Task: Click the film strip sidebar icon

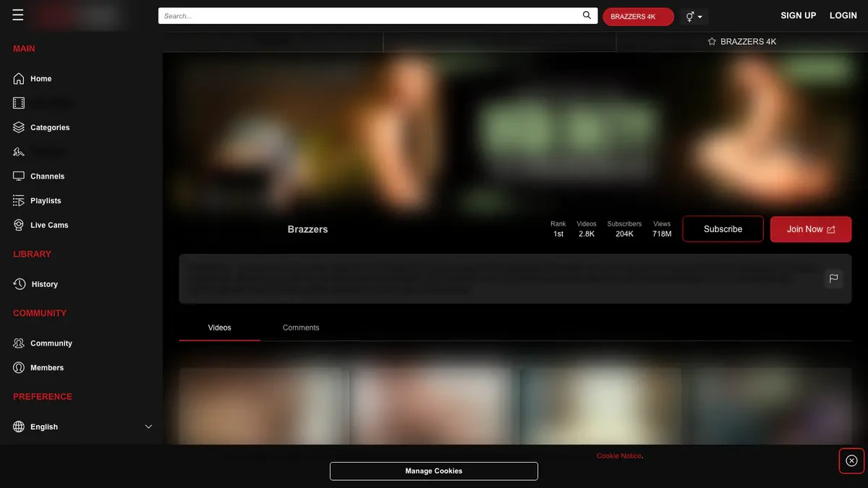Action: tap(19, 103)
